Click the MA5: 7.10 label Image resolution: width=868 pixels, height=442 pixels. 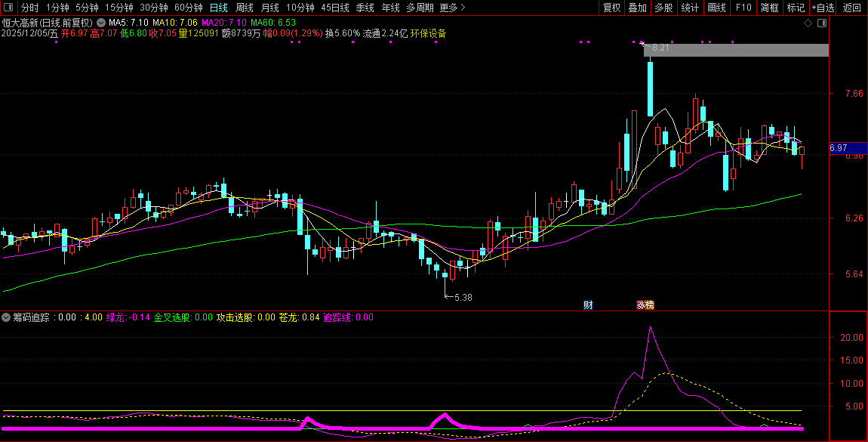[x=128, y=23]
